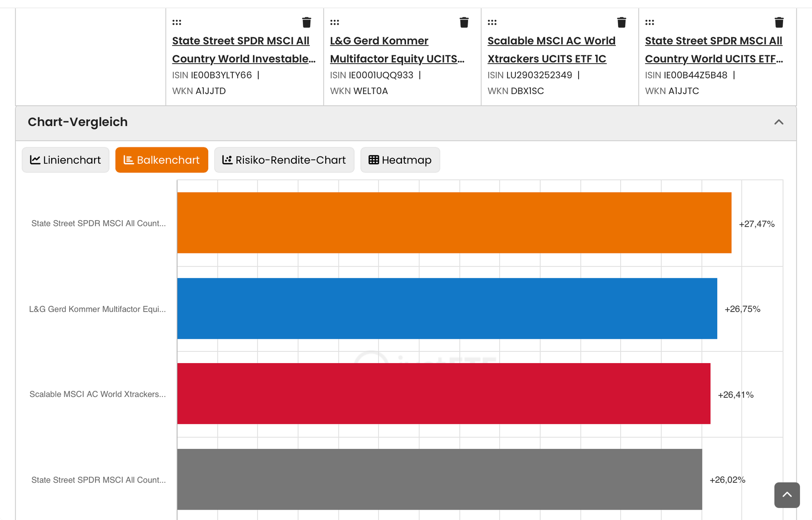Click the +26,41% value label
The height and width of the screenshot is (520, 812).
click(735, 395)
